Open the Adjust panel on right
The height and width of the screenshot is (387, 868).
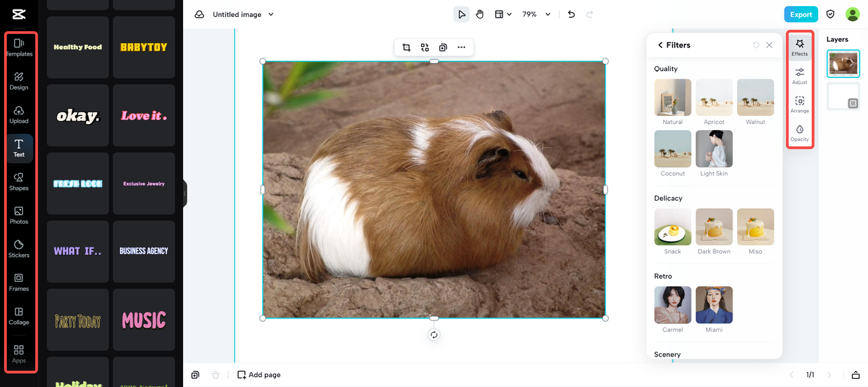pyautogui.click(x=800, y=76)
